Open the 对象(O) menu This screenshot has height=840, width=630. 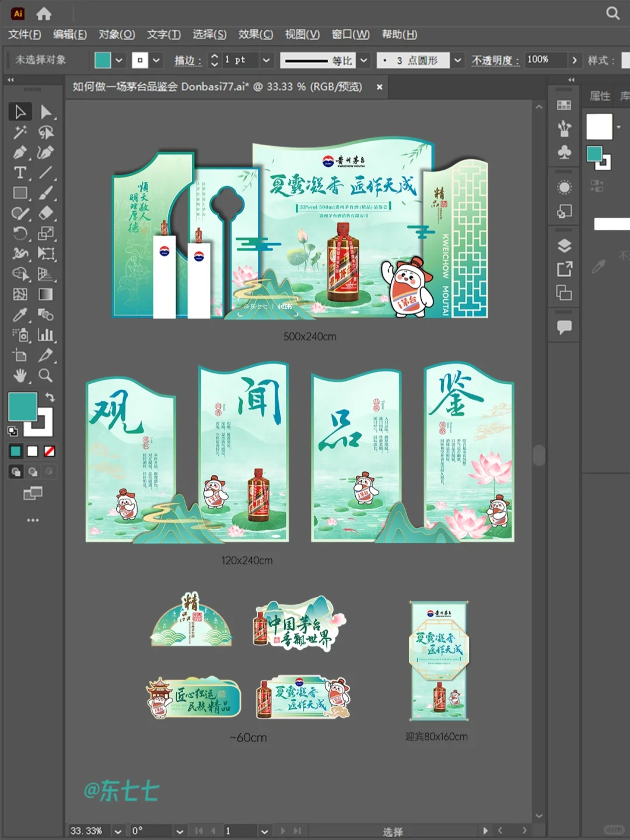(117, 34)
